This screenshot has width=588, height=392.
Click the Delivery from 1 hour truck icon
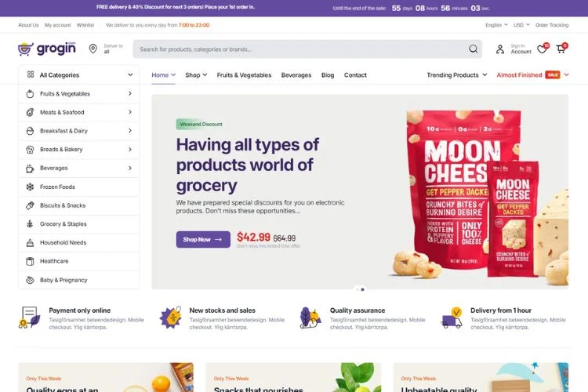click(452, 318)
